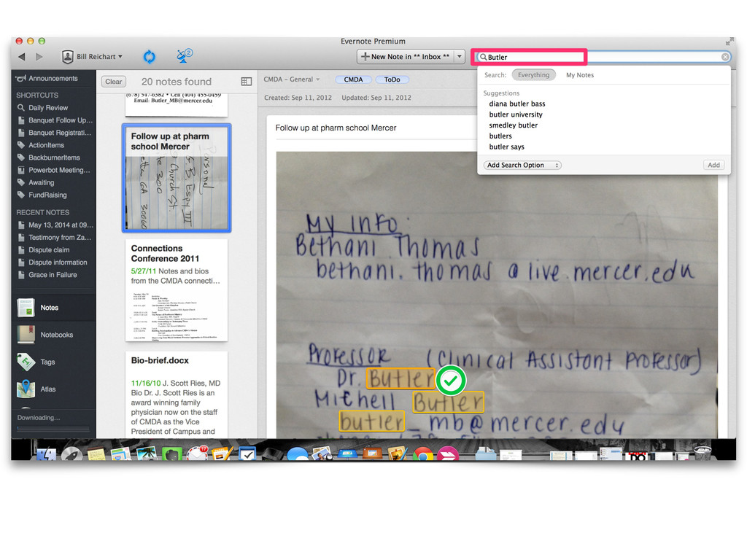Select Follow up at pharm school Mercer note
The height and width of the screenshot is (560, 747).
click(177, 178)
